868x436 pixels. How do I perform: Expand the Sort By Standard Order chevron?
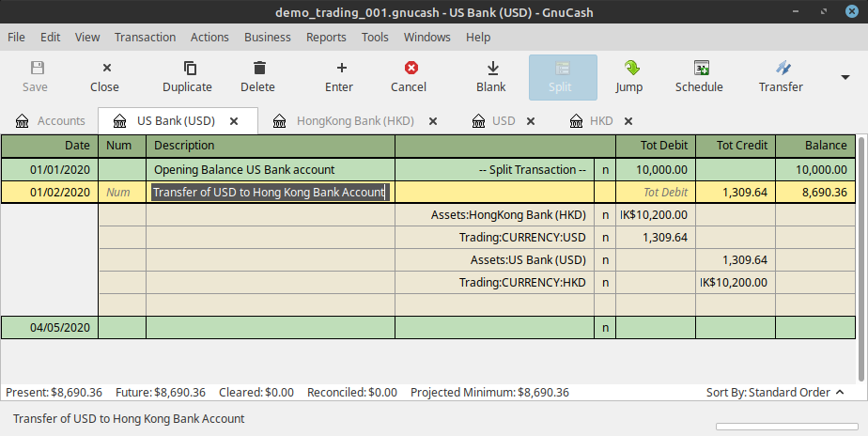[840, 392]
